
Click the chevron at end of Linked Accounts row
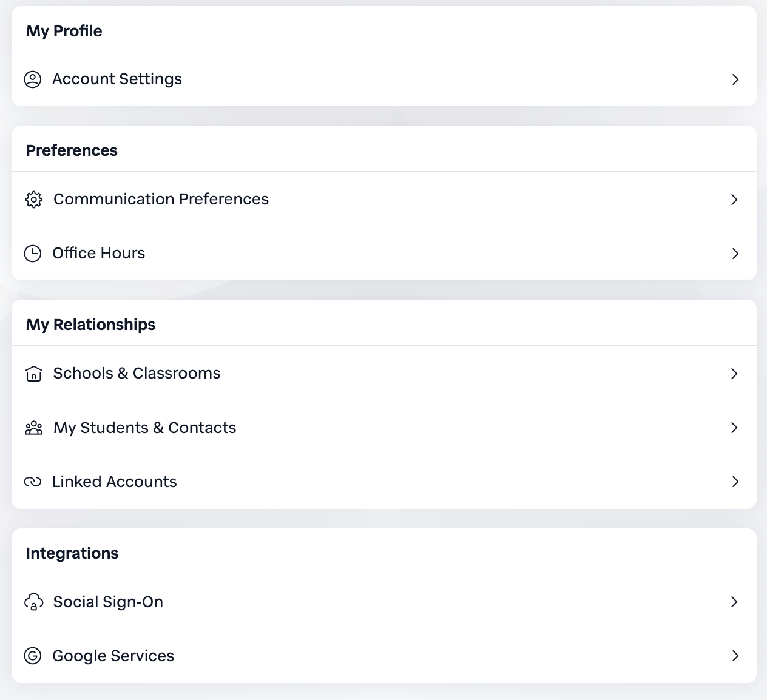click(x=735, y=482)
